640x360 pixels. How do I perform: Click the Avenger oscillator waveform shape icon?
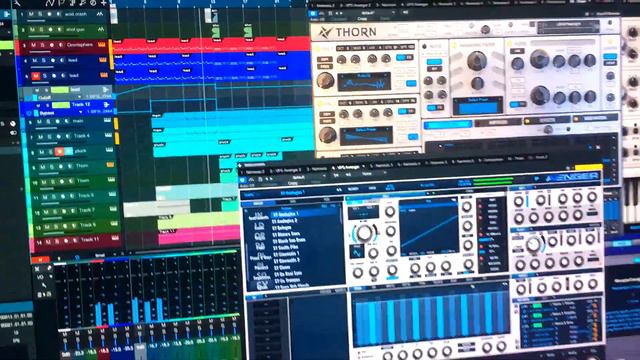click(356, 252)
